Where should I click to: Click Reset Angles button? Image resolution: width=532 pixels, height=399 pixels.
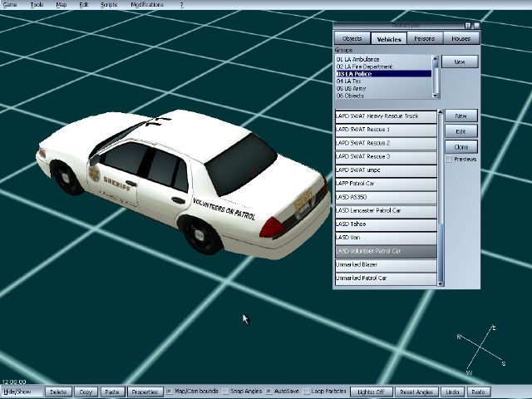coord(416,392)
